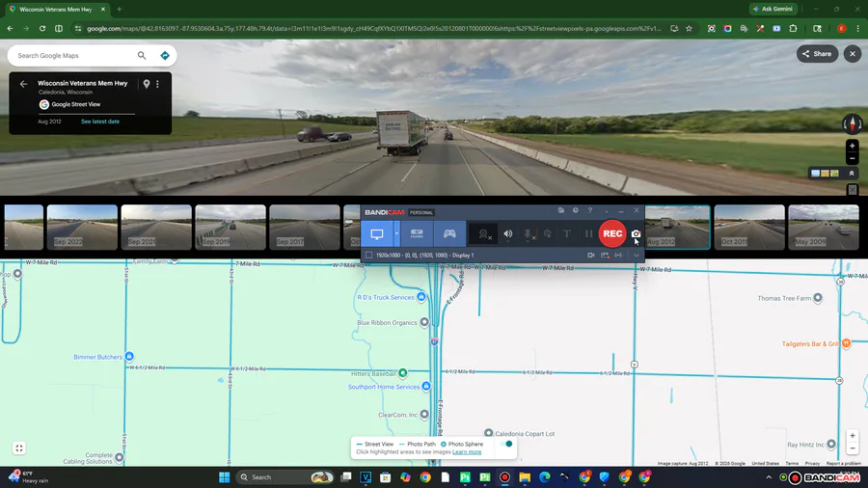This screenshot has width=868, height=488.
Task: Click Bandicam pause button
Action: [x=588, y=234]
